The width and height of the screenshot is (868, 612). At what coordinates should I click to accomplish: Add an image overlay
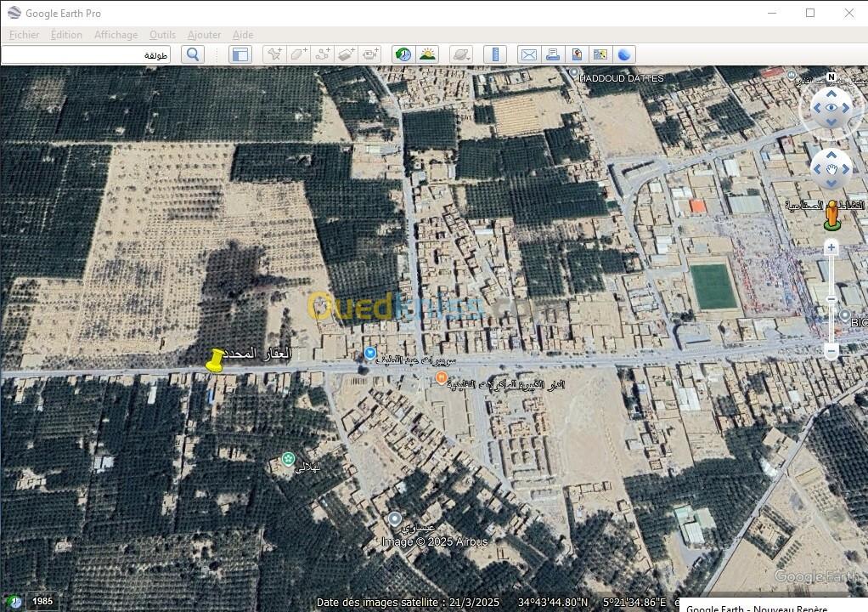[x=347, y=54]
